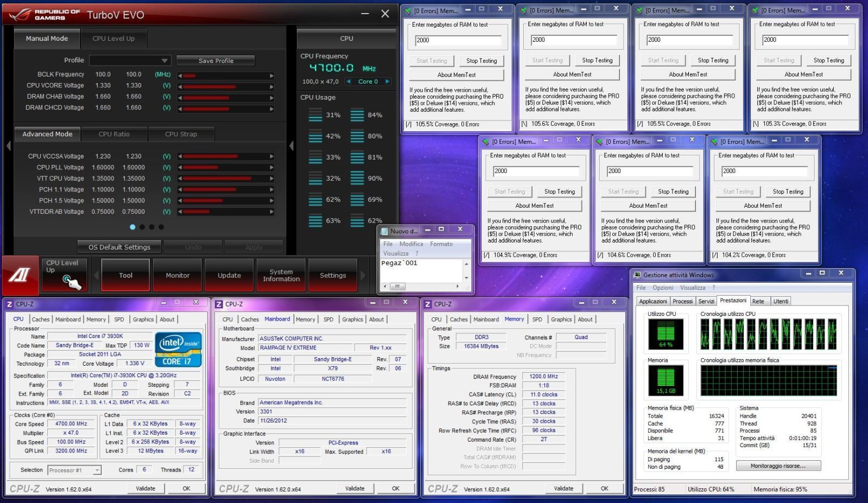868x503 pixels.
Task: Open the Processor #1 selection dropdown
Action: tap(74, 470)
